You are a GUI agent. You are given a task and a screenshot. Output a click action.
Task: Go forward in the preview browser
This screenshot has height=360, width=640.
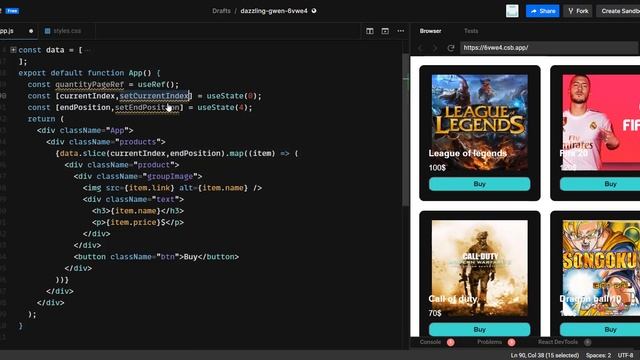pyautogui.click(x=435, y=48)
